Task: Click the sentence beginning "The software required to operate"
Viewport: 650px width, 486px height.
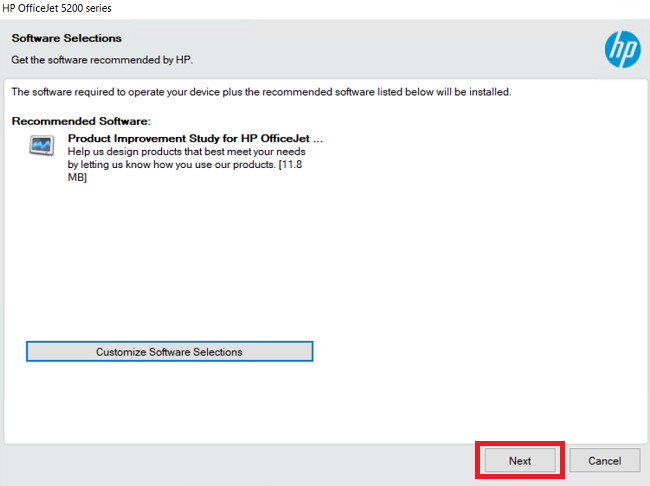Action: (x=261, y=92)
